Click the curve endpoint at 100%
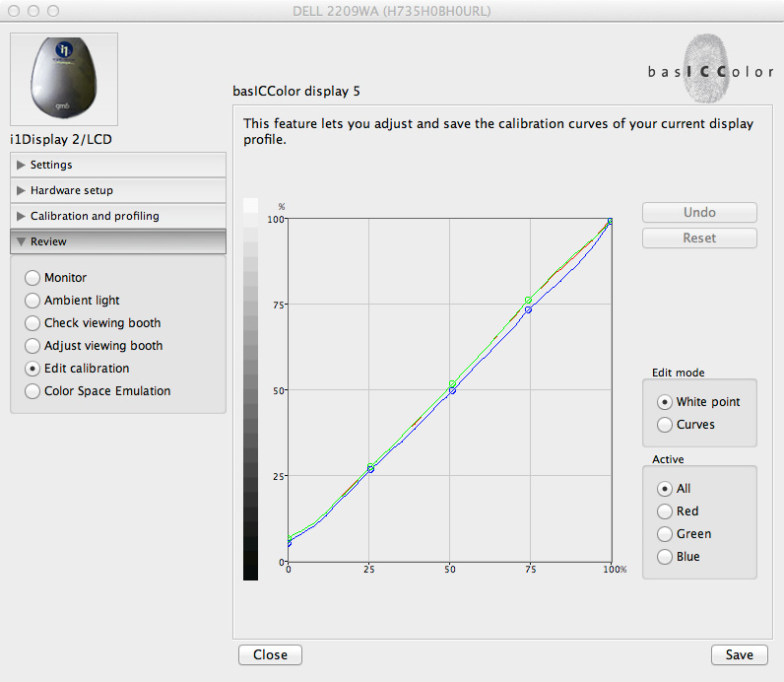The image size is (784, 682). (x=610, y=221)
